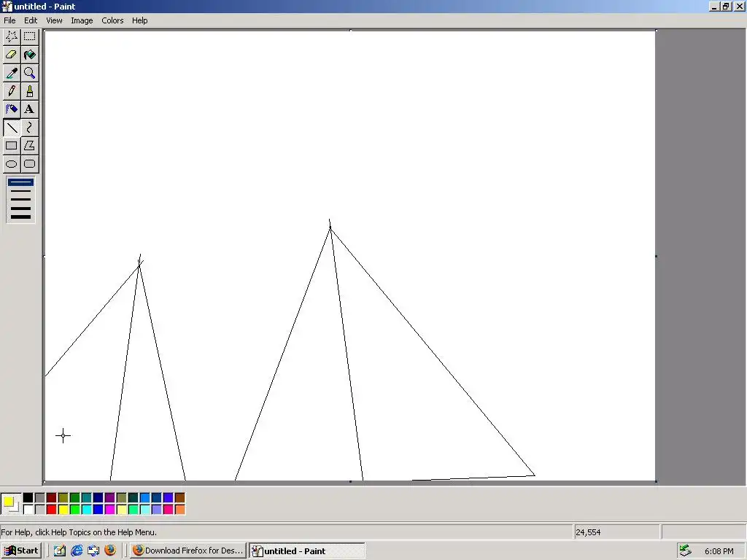Choose the orange palette color

(x=179, y=510)
